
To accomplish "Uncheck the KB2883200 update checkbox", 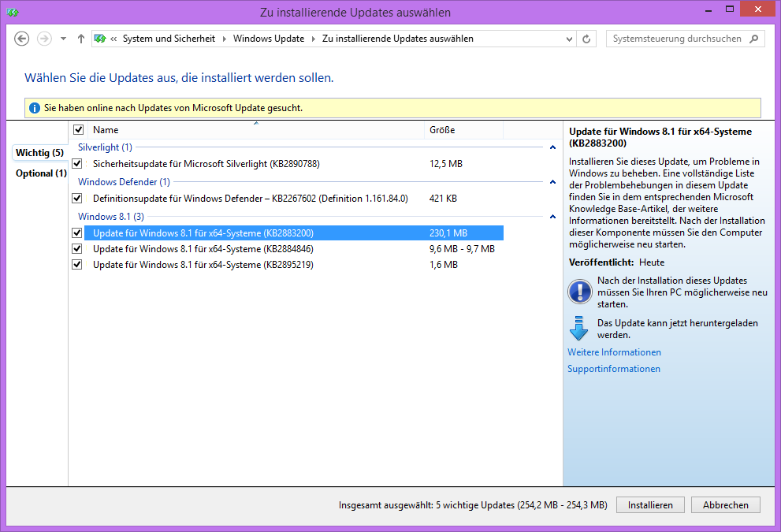I will 76,233.
